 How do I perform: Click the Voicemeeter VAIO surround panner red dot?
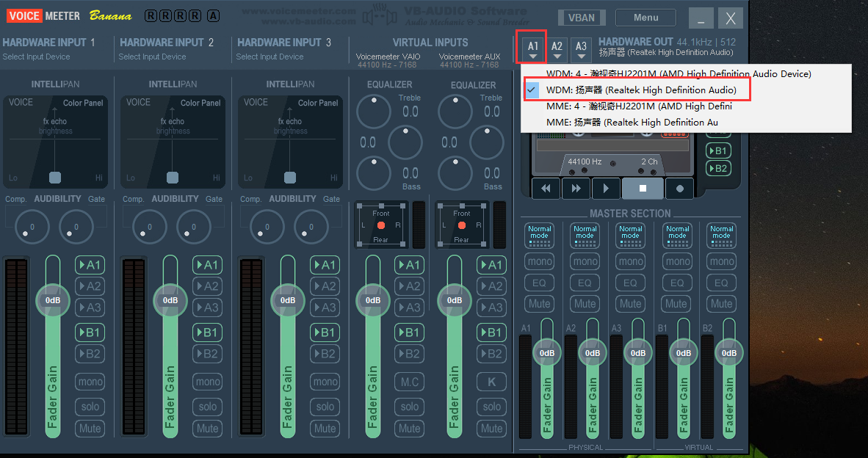click(x=381, y=225)
